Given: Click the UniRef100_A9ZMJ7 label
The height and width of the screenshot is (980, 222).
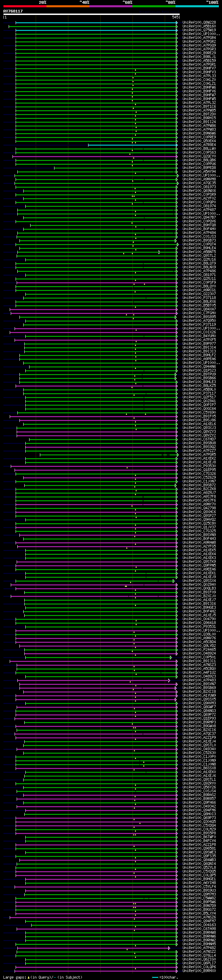Looking at the screenshot, I should pos(199,493).
